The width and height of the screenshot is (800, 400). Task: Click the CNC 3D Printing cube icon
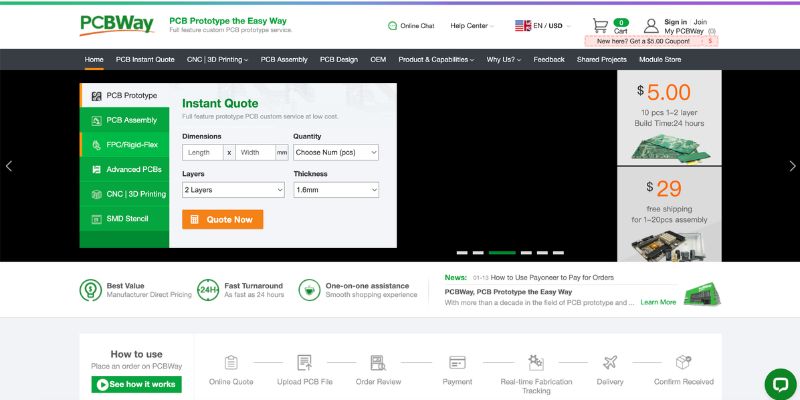pos(96,194)
